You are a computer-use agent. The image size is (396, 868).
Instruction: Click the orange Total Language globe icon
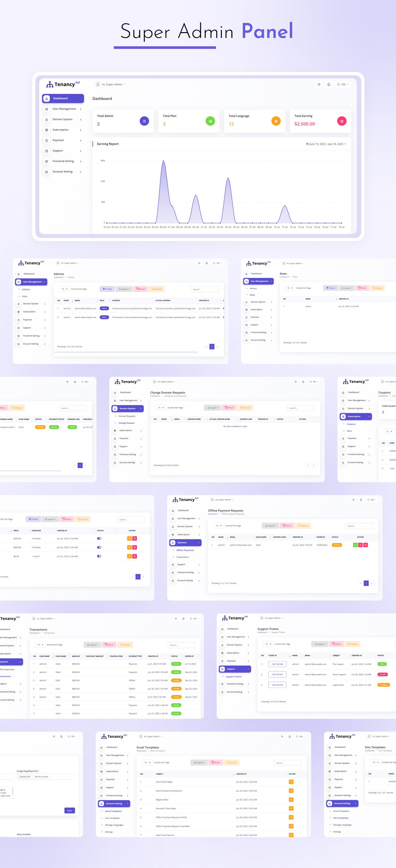click(x=276, y=121)
